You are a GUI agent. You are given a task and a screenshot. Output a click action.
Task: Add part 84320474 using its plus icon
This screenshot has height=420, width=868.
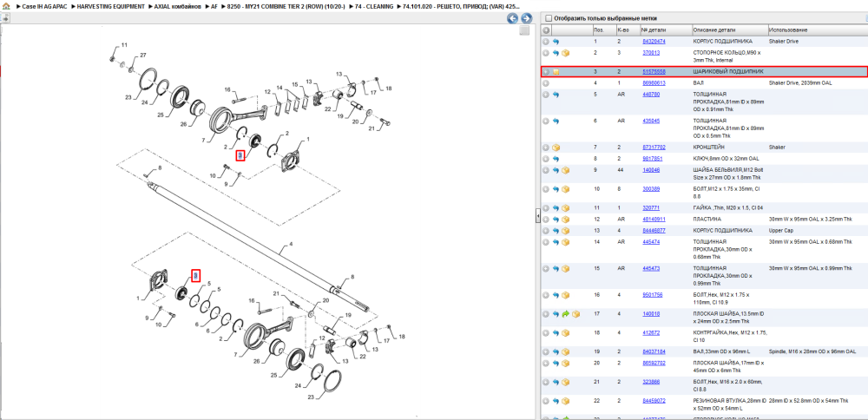[x=546, y=42]
